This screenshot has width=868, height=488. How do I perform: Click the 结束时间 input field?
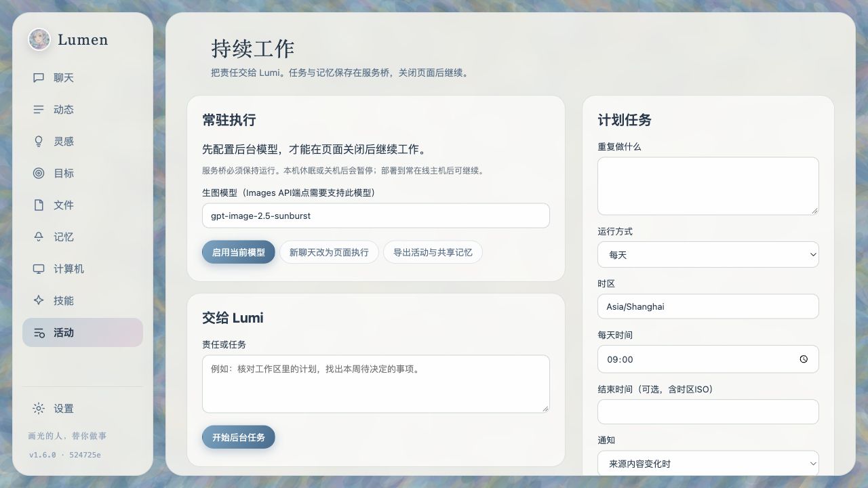708,411
